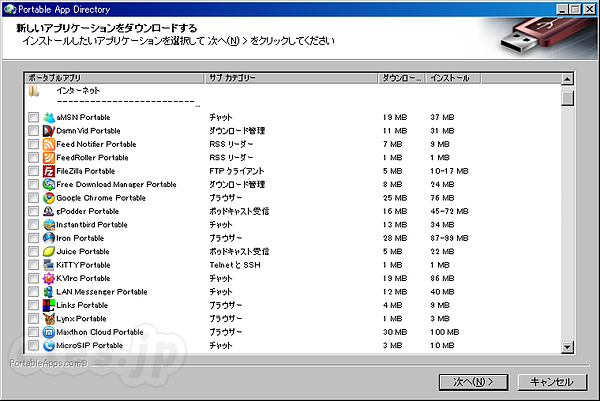Click the Iron Portable browser icon
The image size is (600, 401).
48,238
